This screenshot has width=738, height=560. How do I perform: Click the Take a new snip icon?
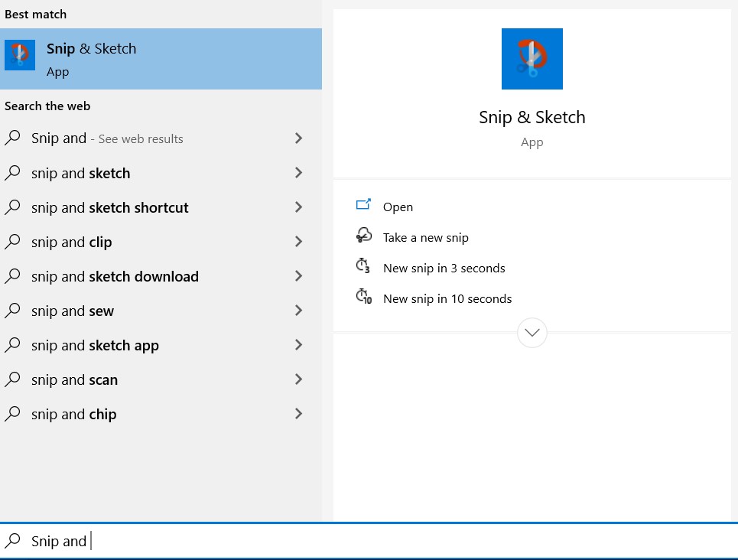click(363, 236)
